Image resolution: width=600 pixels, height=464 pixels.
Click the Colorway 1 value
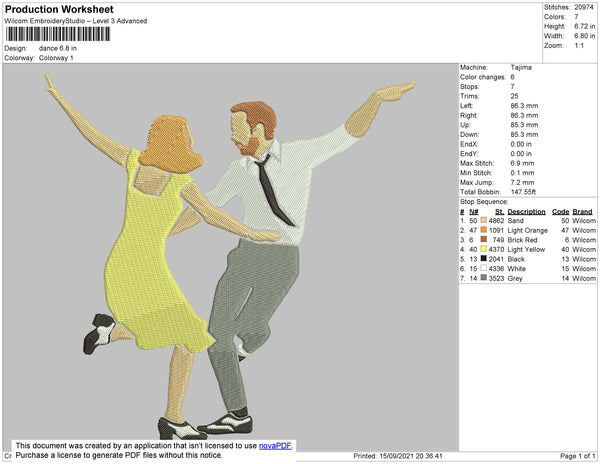tap(56, 58)
